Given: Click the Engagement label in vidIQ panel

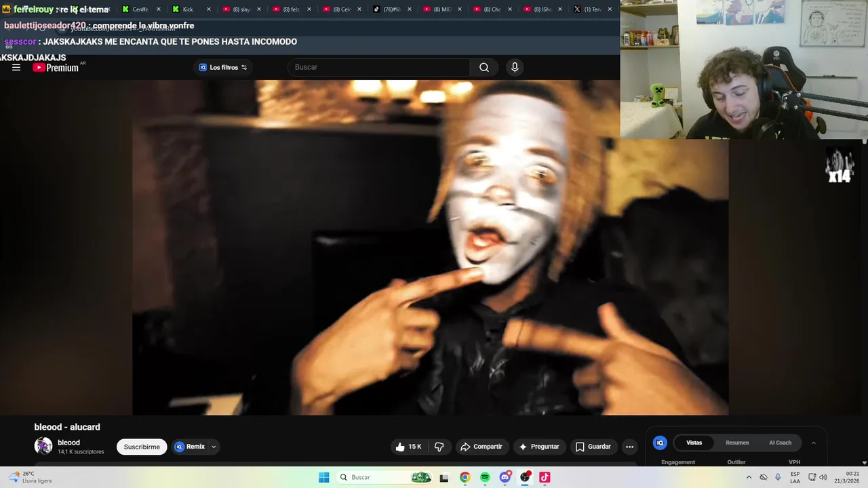Looking at the screenshot, I should 678,462.
